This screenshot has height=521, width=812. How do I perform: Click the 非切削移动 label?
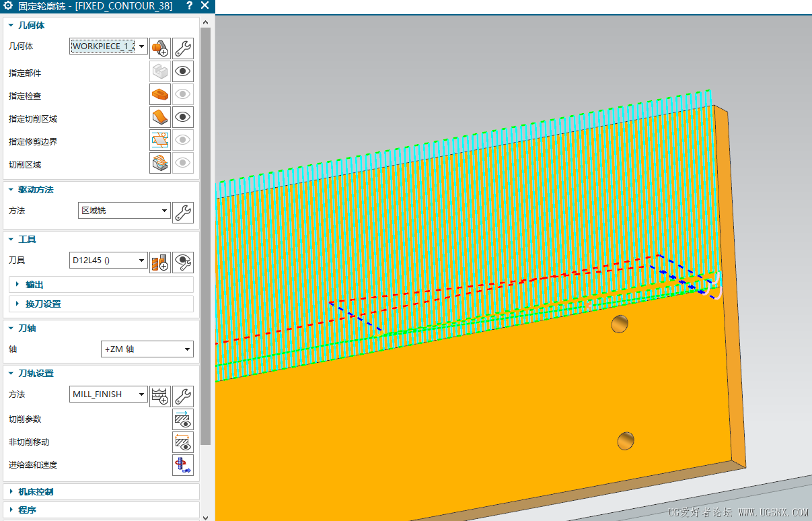click(29, 442)
